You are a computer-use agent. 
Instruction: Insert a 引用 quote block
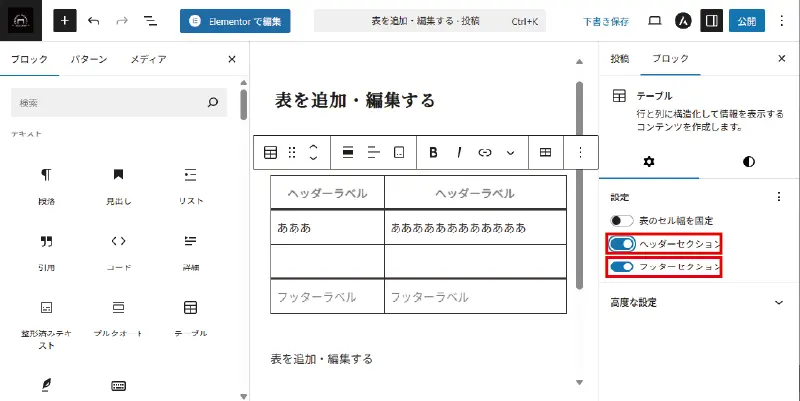(x=46, y=253)
